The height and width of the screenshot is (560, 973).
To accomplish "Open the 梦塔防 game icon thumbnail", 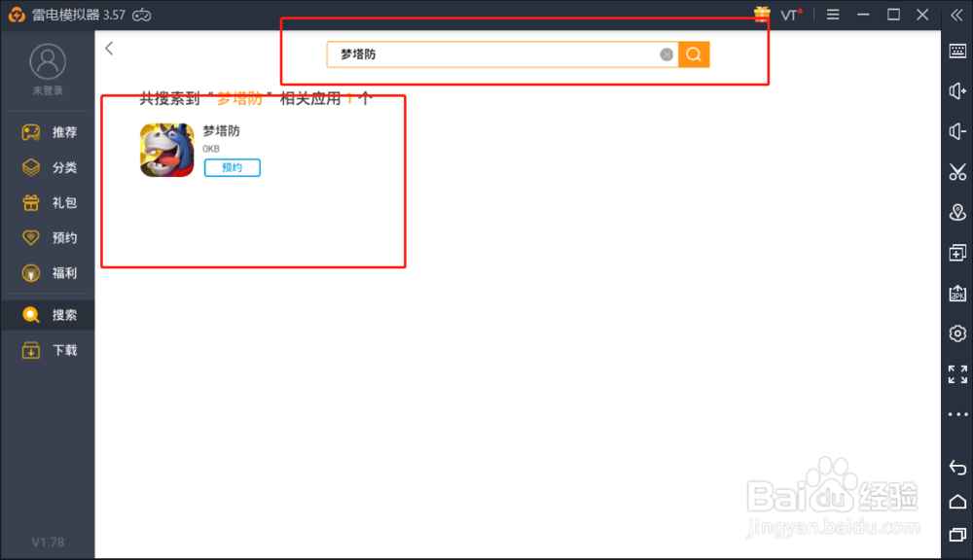I will click(x=167, y=150).
